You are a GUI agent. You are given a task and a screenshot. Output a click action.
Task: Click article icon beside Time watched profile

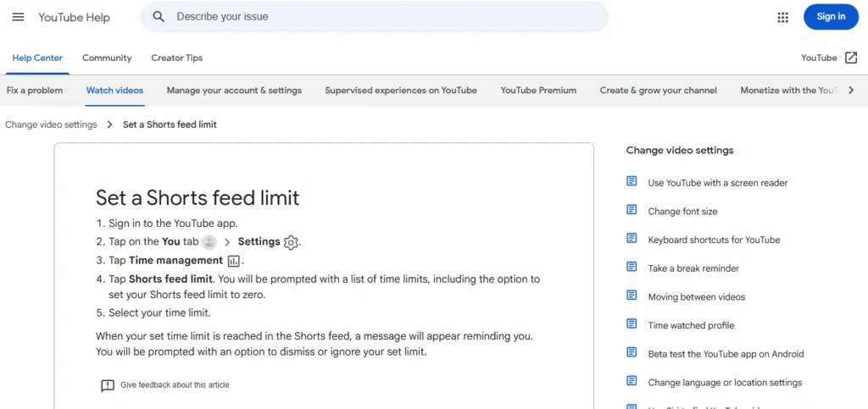coord(632,323)
